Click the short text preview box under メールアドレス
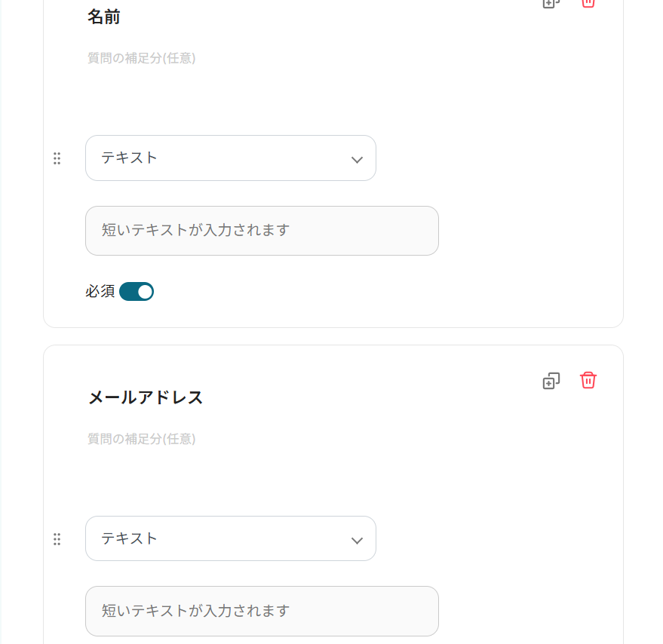 pyautogui.click(x=262, y=611)
